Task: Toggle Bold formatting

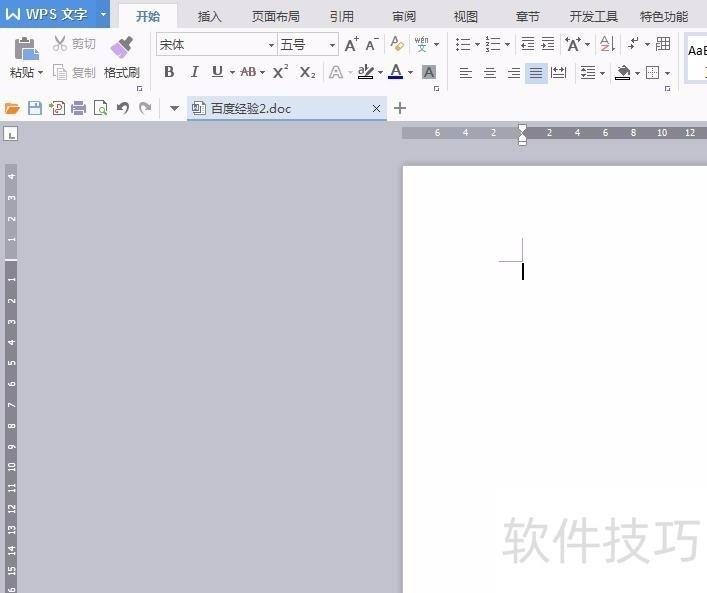Action: tap(169, 72)
